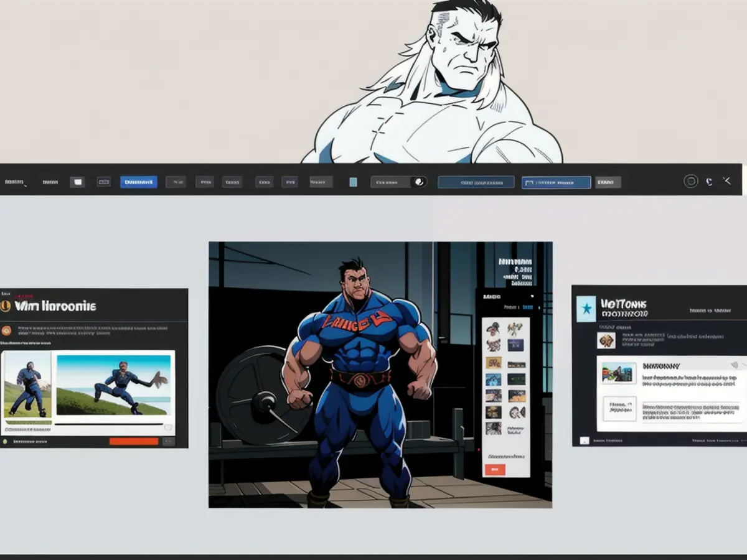The image size is (747, 560).
Task: Click the crescent icon near toolbar's right end
Action: (x=709, y=182)
